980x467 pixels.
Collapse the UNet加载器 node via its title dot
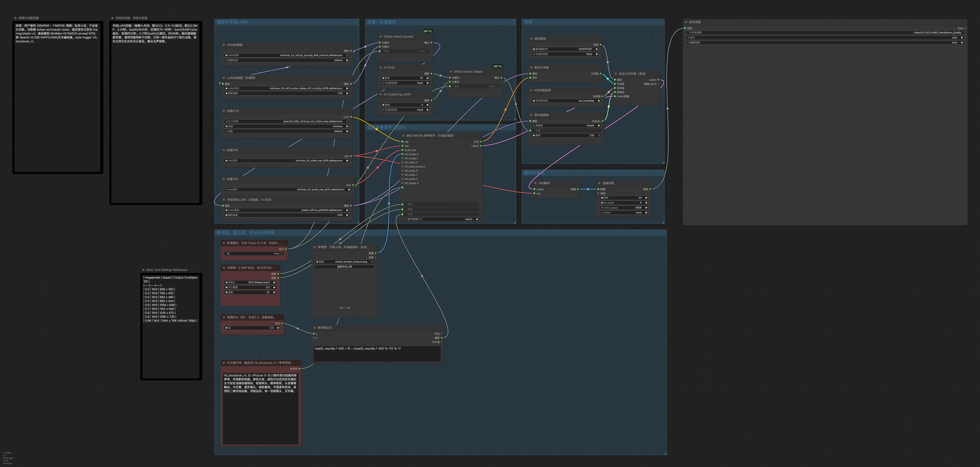click(x=224, y=45)
